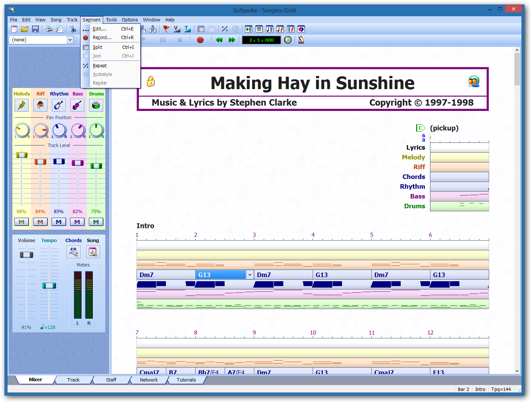Choose Repeat in Segment menu
Screen dimensions: 532x403
tap(111, 66)
